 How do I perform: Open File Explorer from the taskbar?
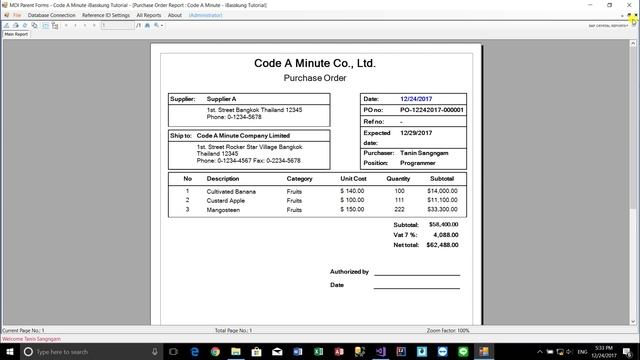pyautogui.click(x=236, y=351)
